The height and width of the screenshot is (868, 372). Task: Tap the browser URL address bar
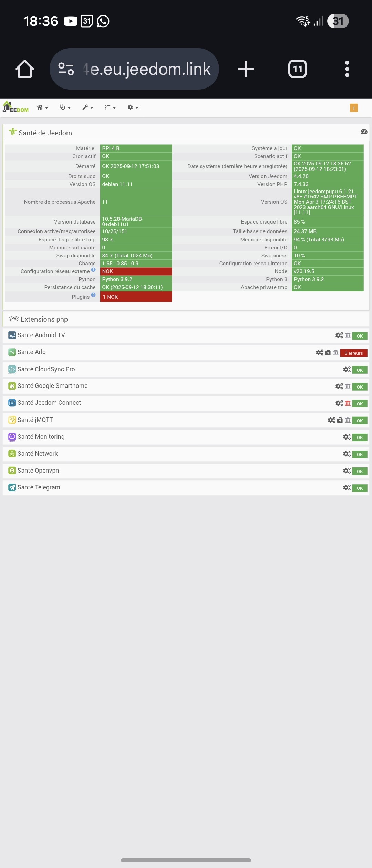134,69
